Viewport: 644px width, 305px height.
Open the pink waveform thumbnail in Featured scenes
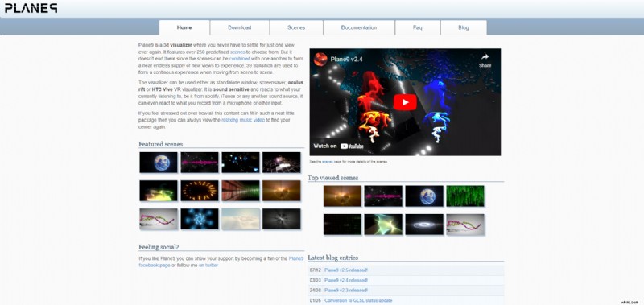click(x=200, y=163)
